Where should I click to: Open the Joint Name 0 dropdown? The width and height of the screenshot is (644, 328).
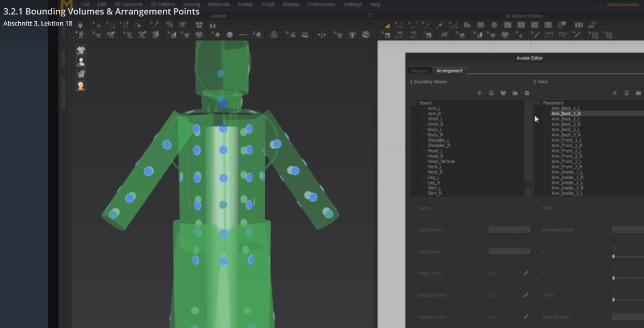coord(509,230)
